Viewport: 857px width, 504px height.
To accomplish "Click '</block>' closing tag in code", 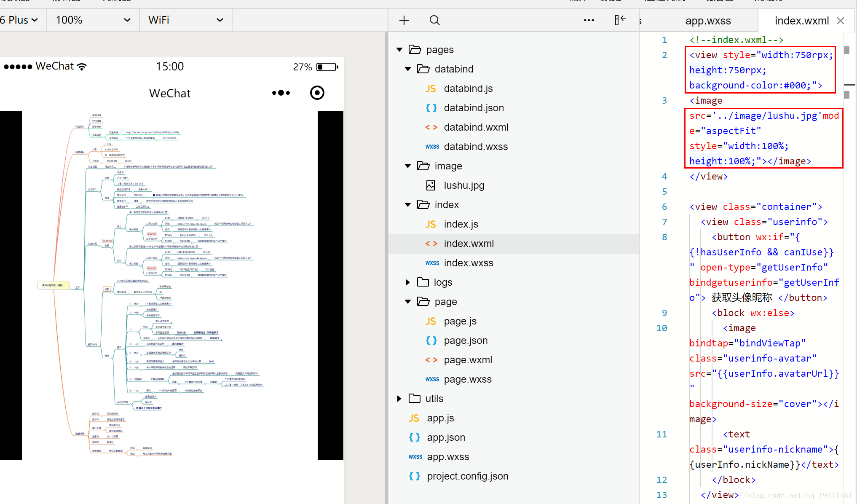I will 734,480.
